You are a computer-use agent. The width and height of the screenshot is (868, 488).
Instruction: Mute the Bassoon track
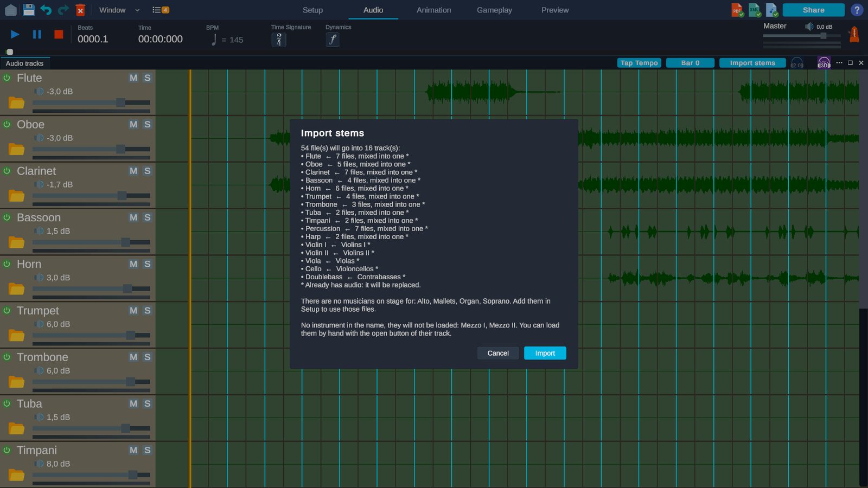coord(133,217)
